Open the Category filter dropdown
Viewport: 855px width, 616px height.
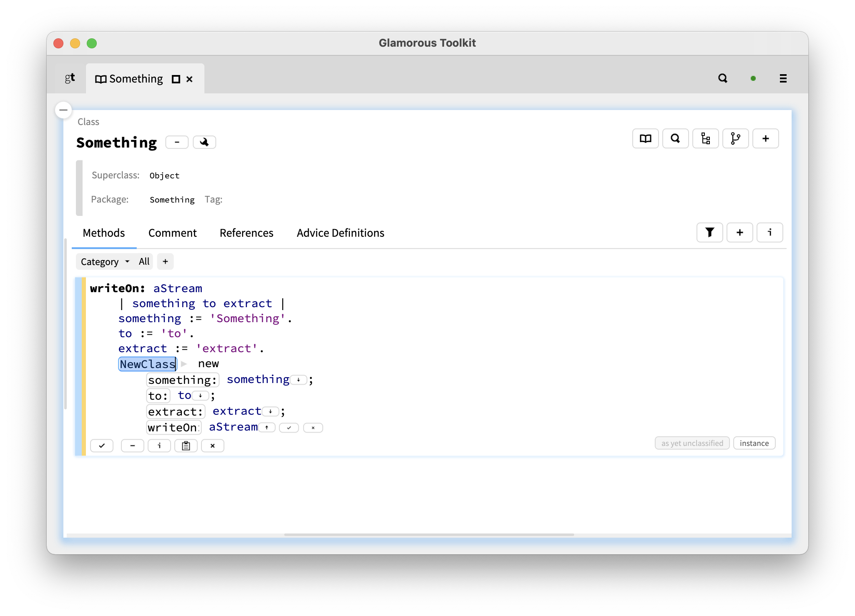click(105, 262)
